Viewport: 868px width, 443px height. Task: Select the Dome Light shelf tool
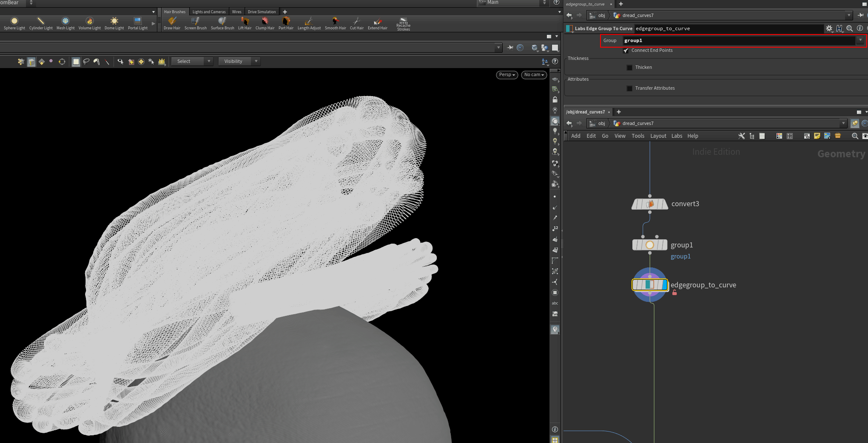pos(114,23)
